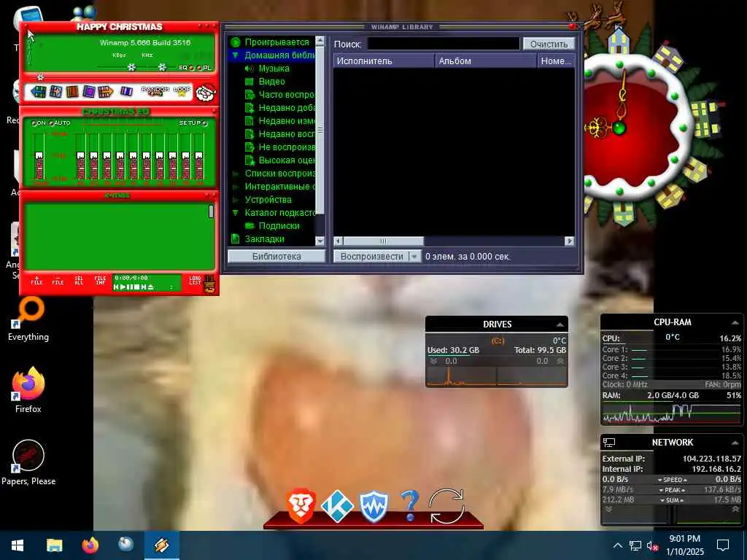
Task: Select Закладки in the library tree
Action: coord(264,239)
